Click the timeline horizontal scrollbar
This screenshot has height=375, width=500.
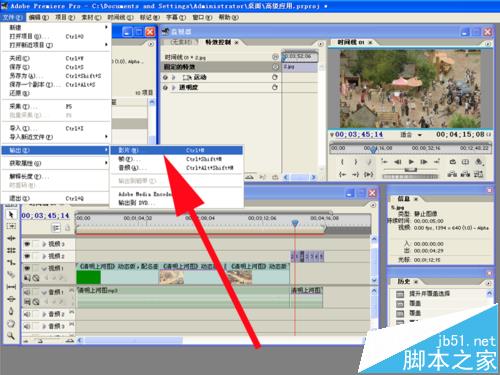133,340
